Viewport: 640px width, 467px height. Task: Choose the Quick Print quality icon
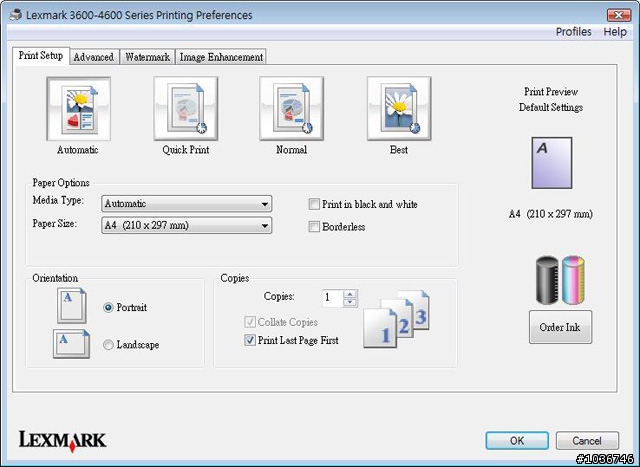[x=186, y=109]
